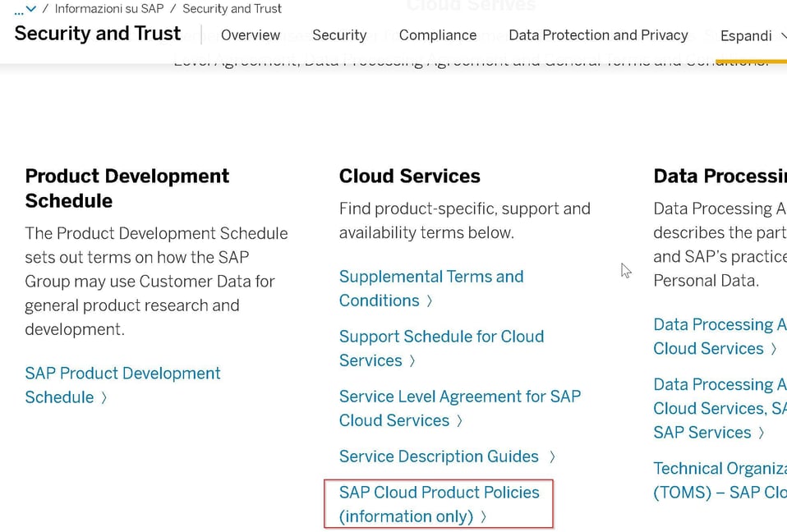Click the Informazioni su SAP breadcrumb link
Screen dimensions: 787x532
point(108,8)
